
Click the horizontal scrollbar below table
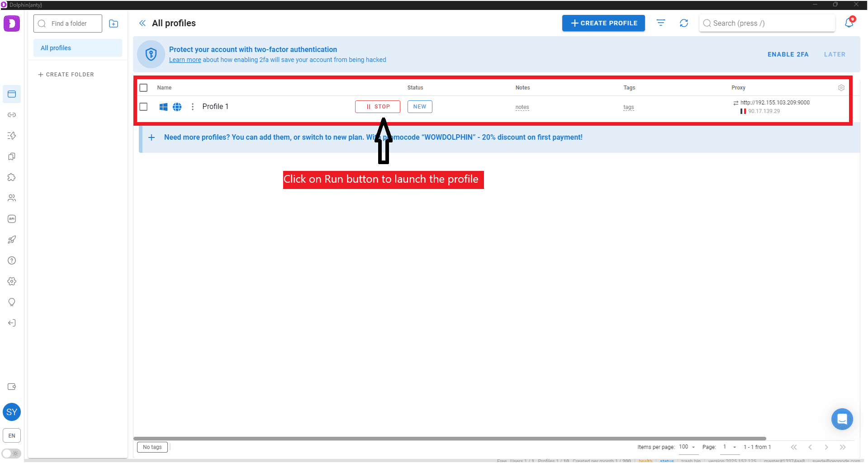pyautogui.click(x=449, y=439)
